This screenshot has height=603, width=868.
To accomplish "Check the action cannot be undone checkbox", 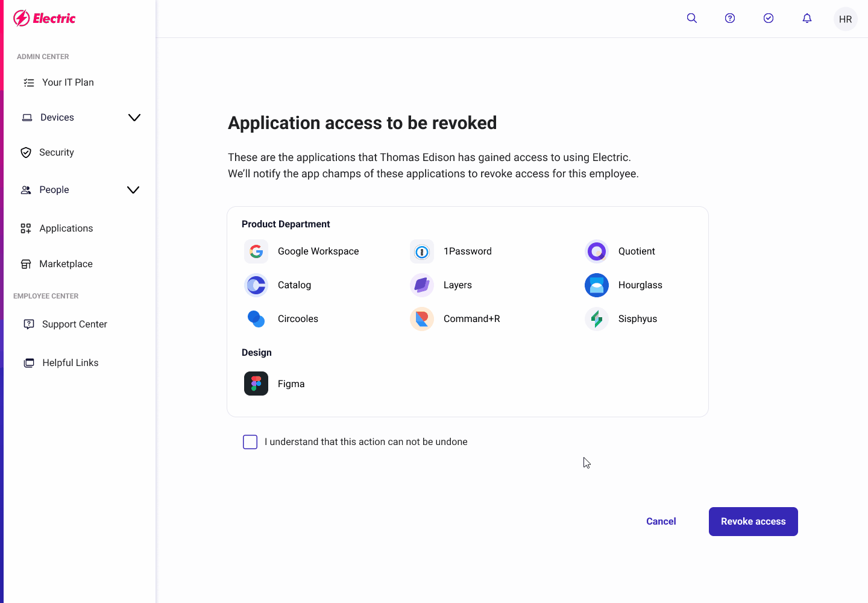I will (x=250, y=442).
